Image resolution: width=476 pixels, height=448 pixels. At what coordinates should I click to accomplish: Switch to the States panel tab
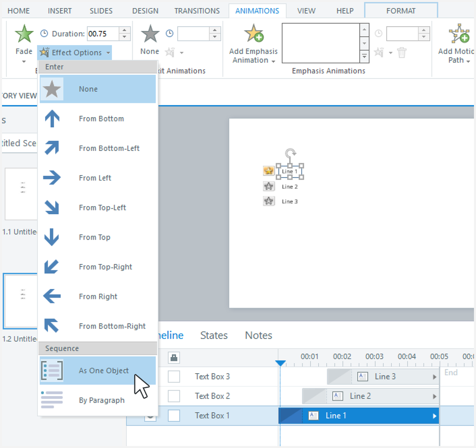(x=214, y=335)
